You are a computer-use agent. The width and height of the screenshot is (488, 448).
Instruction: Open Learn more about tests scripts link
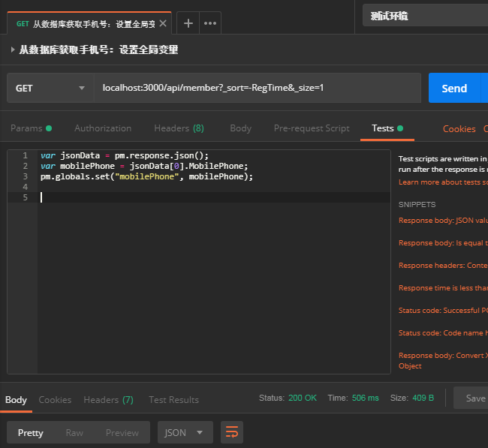[x=443, y=182]
